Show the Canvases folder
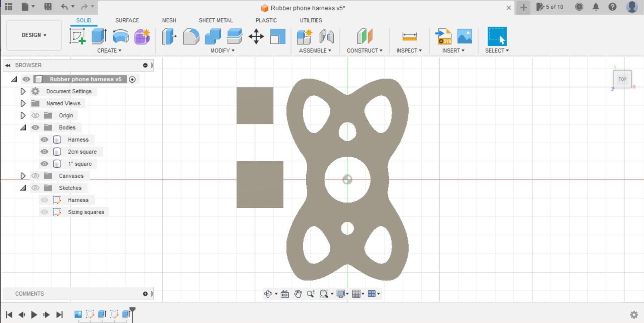Screen dimensions: 644x323 point(35,176)
